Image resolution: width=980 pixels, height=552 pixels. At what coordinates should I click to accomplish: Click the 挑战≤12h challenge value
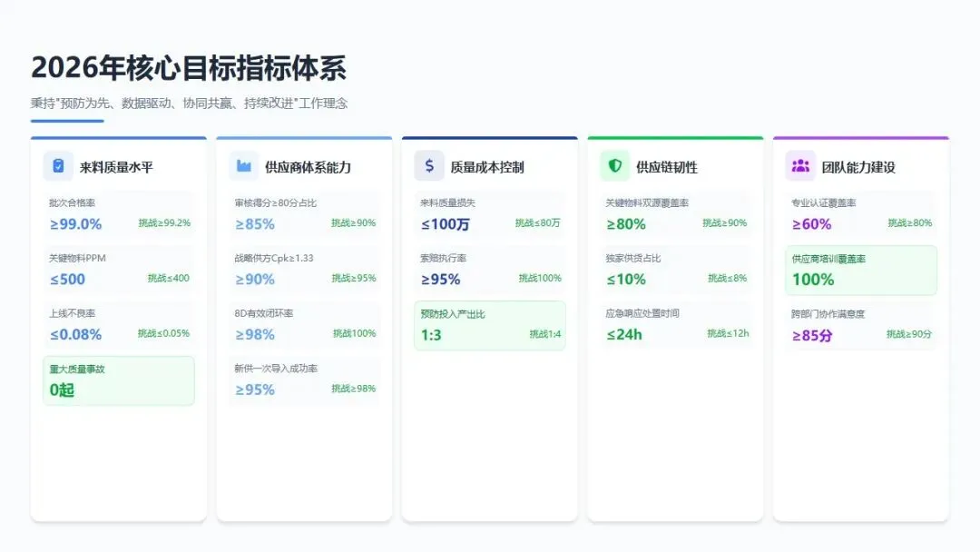[728, 333]
